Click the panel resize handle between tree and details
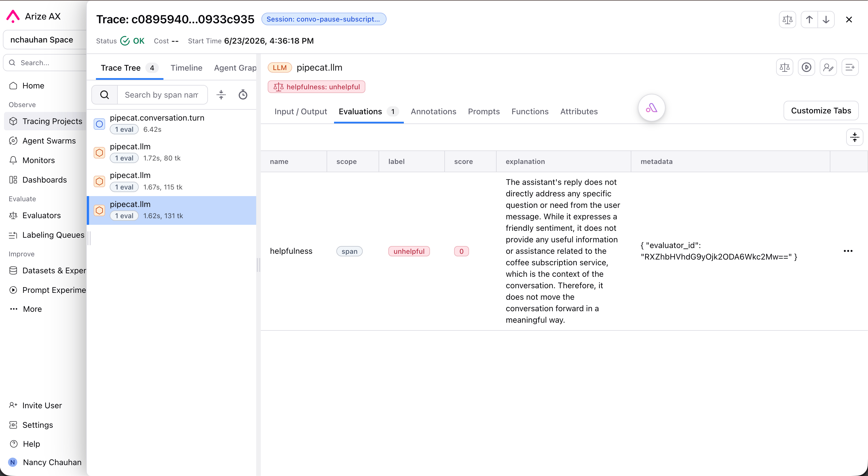 click(x=259, y=265)
